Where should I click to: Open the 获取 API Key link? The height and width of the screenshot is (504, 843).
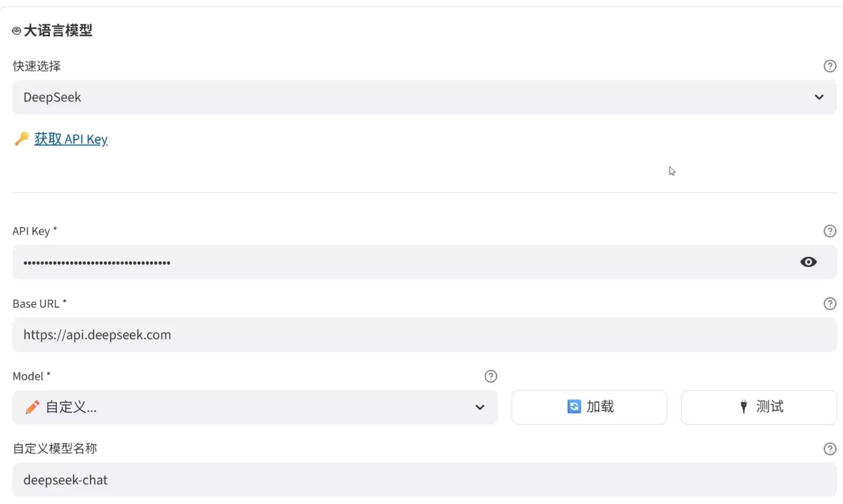[71, 139]
